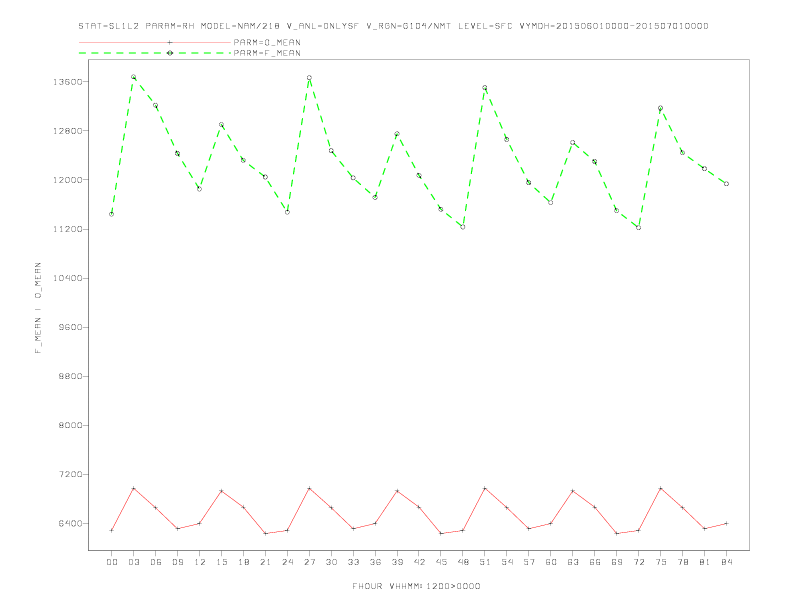792x612 pixels.
Task: Click the O_MEAN plus marker at hour 00
Action: [x=112, y=530]
